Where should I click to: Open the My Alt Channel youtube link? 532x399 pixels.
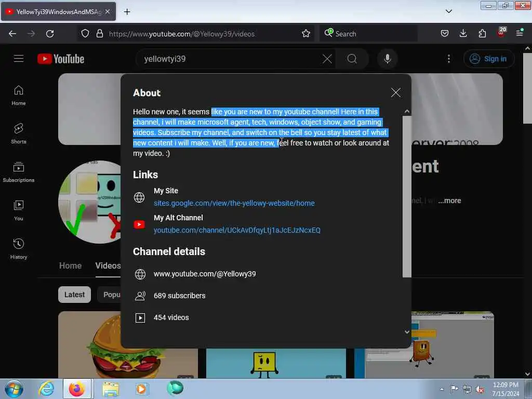tap(237, 230)
